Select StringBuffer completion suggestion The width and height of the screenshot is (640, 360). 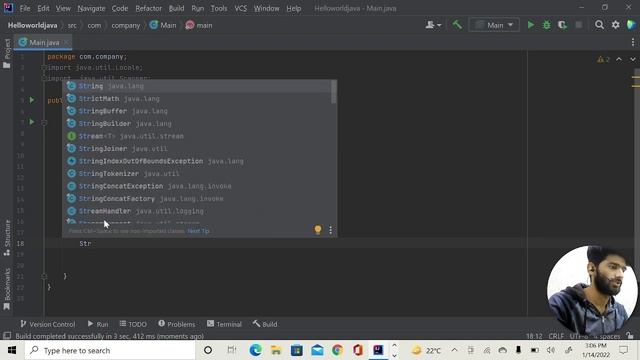[198, 111]
